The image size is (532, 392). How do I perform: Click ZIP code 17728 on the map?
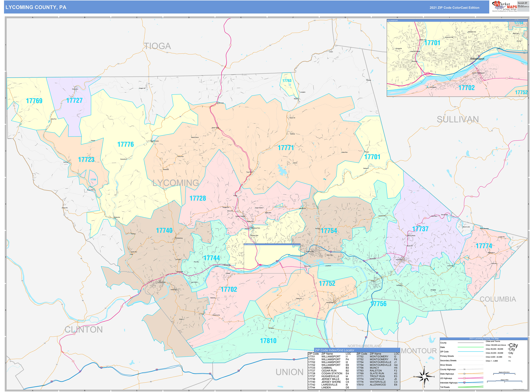click(x=198, y=198)
